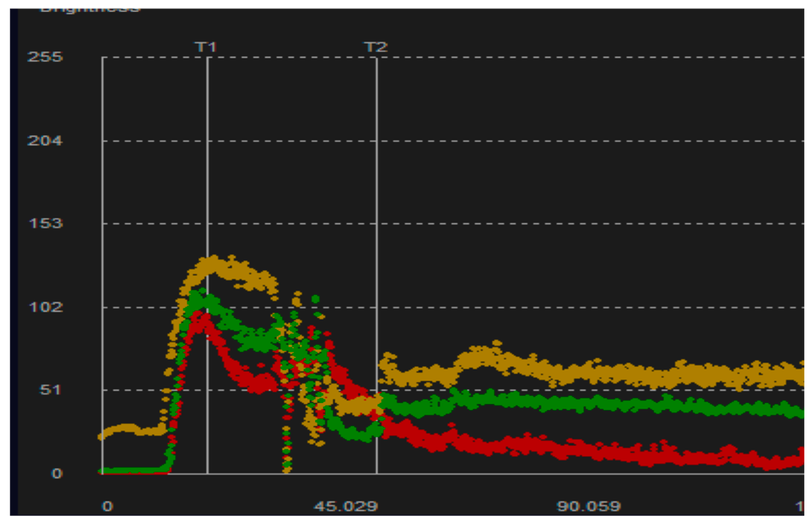Click the 90.059 time axis label
The image size is (812, 524).
(x=589, y=506)
